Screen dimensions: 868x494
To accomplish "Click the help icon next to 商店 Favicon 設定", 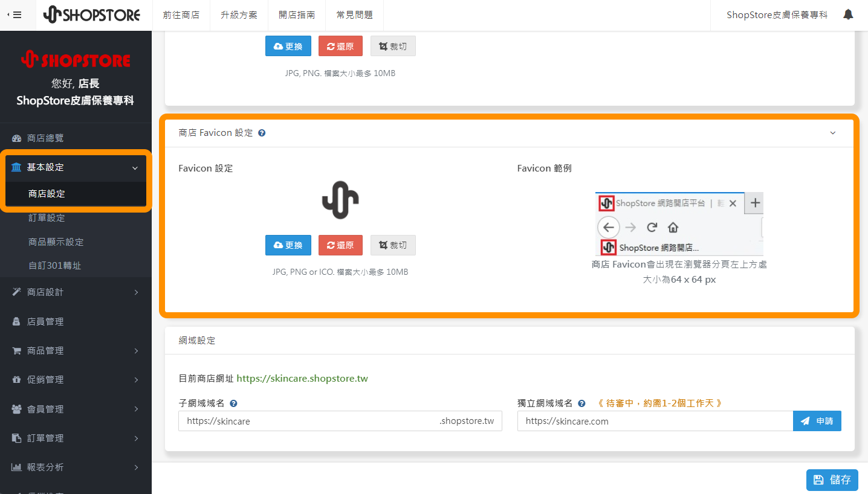I will click(262, 133).
